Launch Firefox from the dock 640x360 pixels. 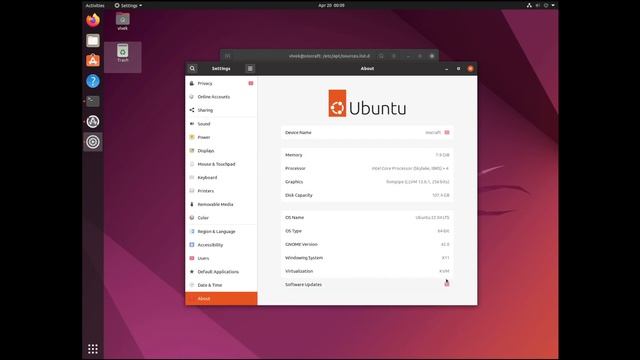coord(93,20)
